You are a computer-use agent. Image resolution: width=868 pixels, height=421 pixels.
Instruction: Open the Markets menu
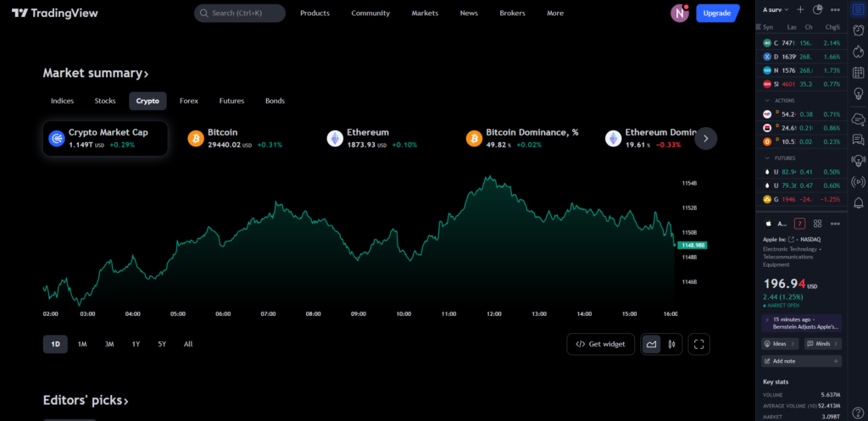(x=425, y=14)
